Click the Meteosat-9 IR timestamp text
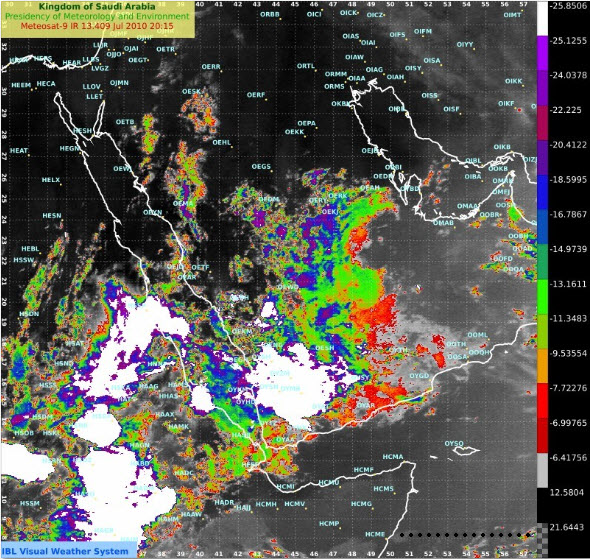This screenshot has width=590, height=559. tap(97, 26)
